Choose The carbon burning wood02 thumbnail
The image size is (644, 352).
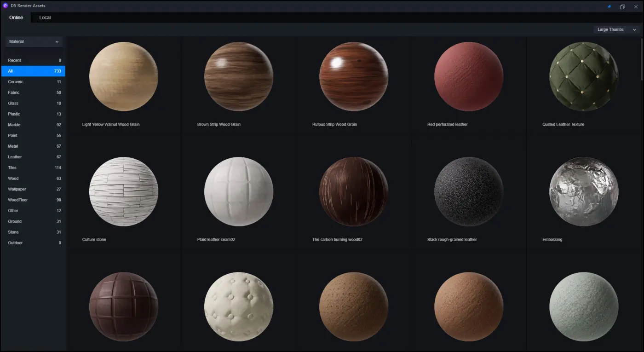(354, 191)
